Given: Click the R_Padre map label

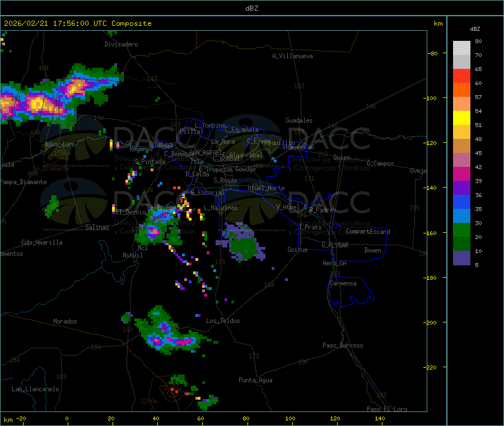Looking at the screenshot, I should coord(321,210).
